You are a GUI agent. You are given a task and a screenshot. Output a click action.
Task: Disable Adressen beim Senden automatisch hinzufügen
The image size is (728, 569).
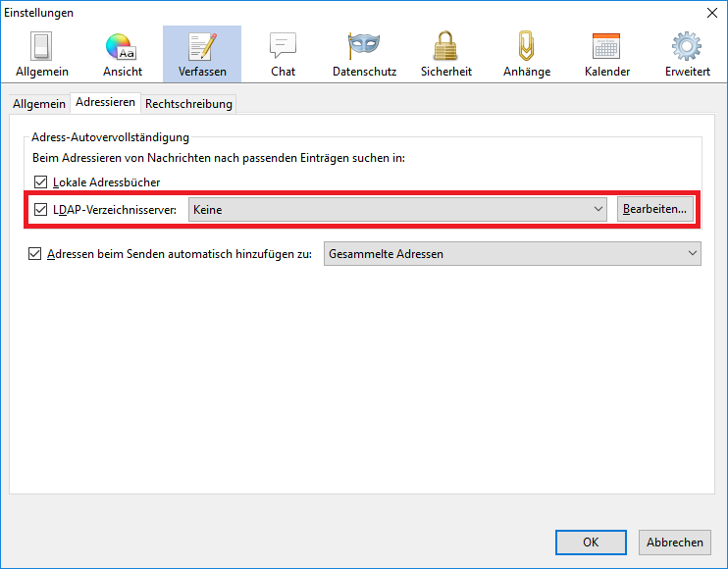[x=35, y=254]
